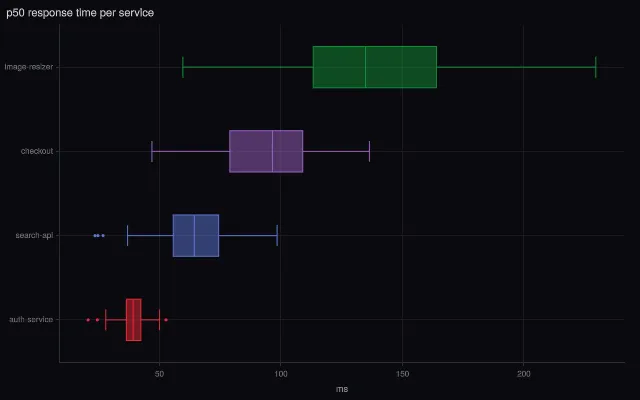The height and width of the screenshot is (400, 640).
Task: Click the 'ms' x-axis title
Action: tap(342, 389)
